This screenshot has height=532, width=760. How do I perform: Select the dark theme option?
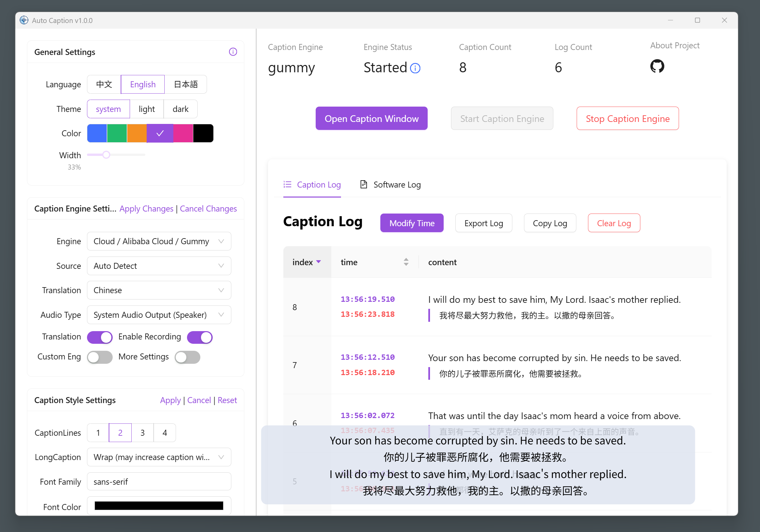(180, 109)
